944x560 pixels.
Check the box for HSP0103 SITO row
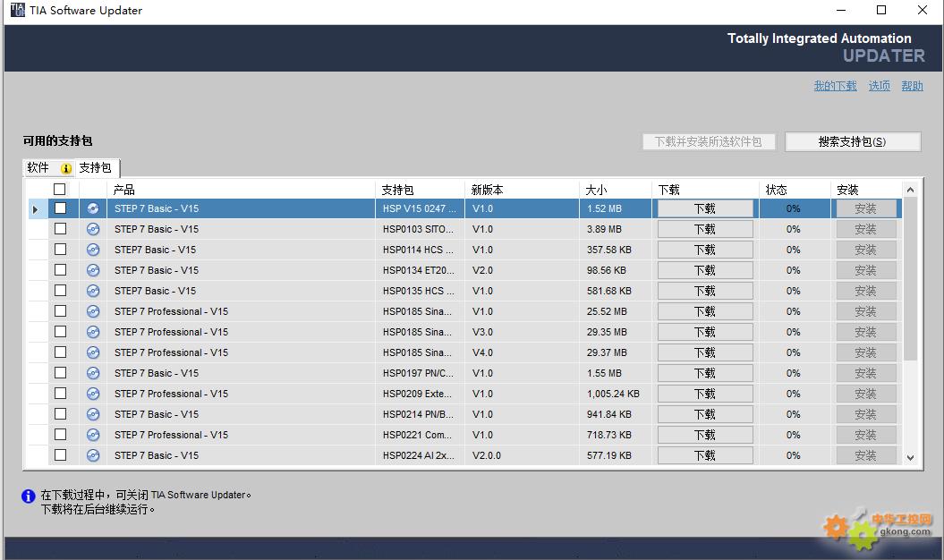click(60, 228)
